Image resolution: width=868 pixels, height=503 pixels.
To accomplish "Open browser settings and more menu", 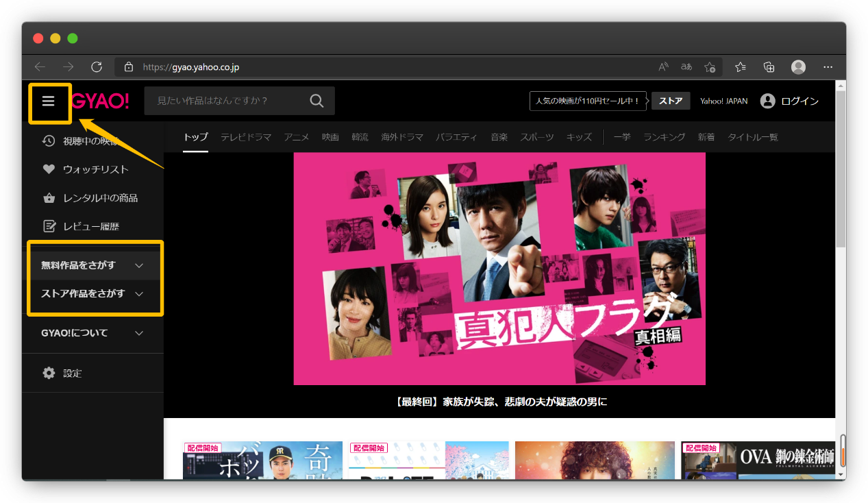I will point(828,67).
